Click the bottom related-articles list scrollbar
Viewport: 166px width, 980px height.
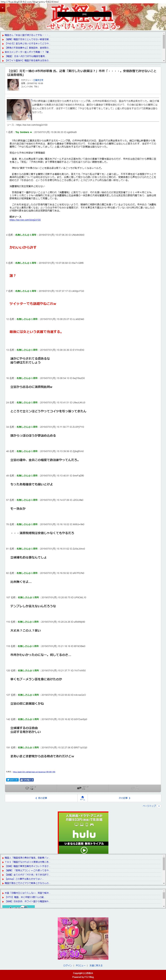coord(164,899)
